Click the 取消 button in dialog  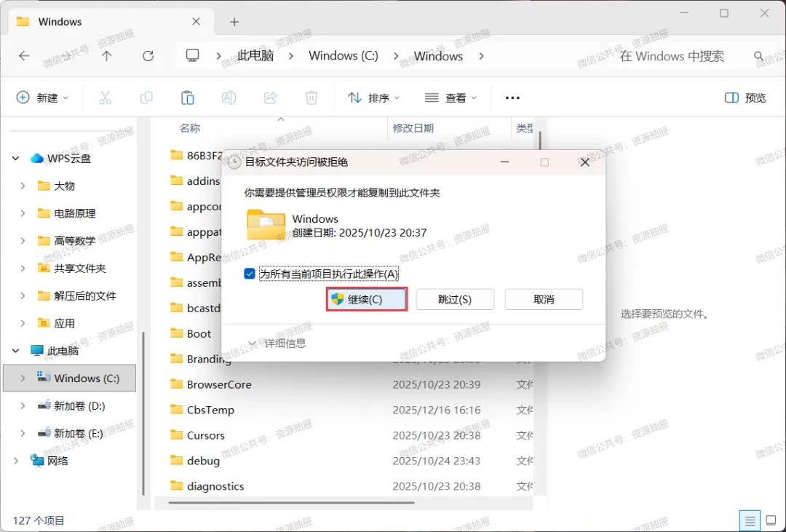(x=544, y=299)
